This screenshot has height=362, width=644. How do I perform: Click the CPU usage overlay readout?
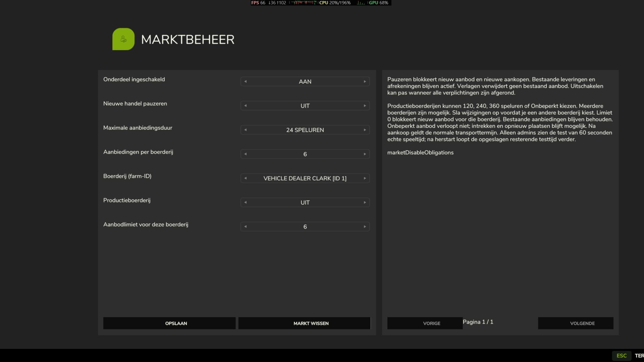coord(335,3)
